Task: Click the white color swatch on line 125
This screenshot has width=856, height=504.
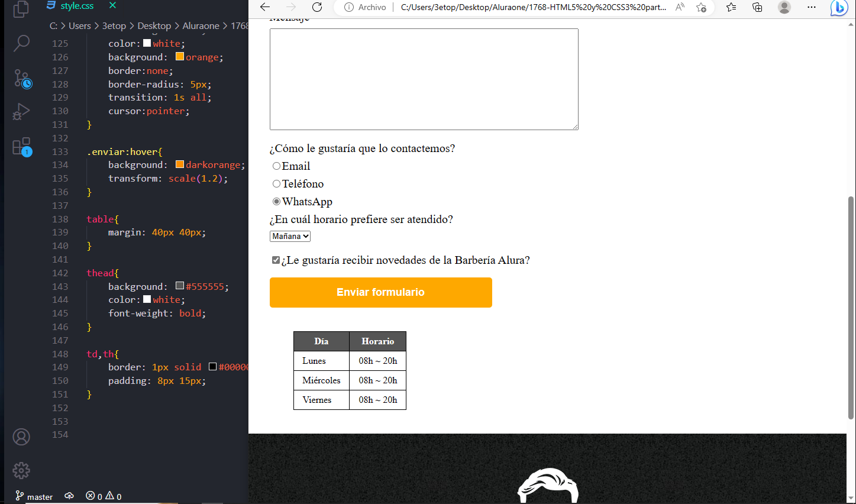Action: 147,43
